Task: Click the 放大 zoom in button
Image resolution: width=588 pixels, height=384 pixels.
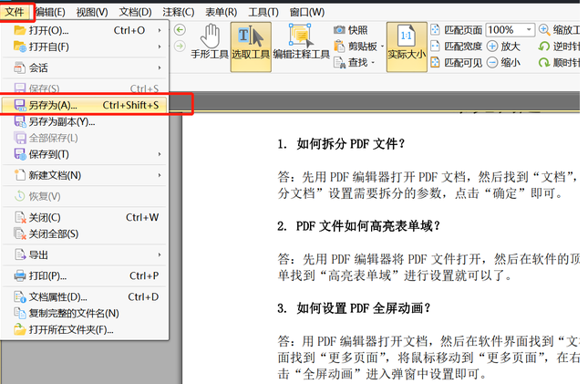Action: [503, 47]
